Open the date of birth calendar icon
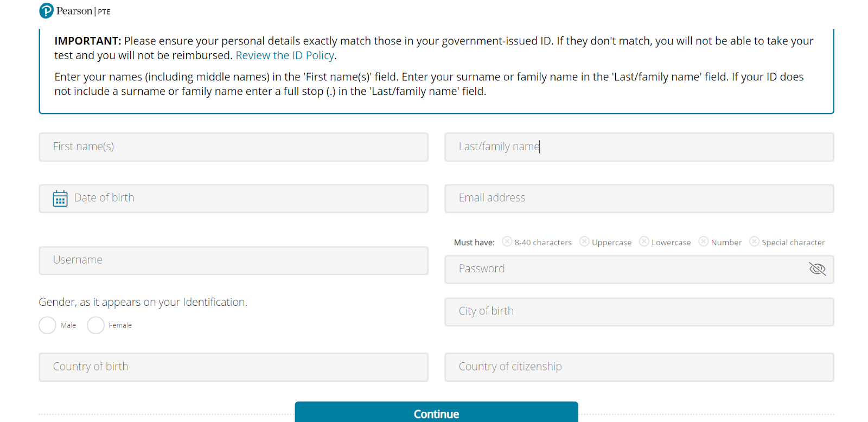The image size is (868, 422). pyautogui.click(x=60, y=199)
